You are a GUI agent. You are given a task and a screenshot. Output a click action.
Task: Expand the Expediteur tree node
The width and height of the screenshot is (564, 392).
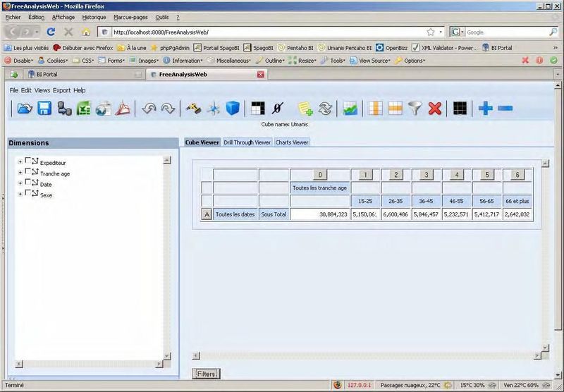tap(20, 162)
